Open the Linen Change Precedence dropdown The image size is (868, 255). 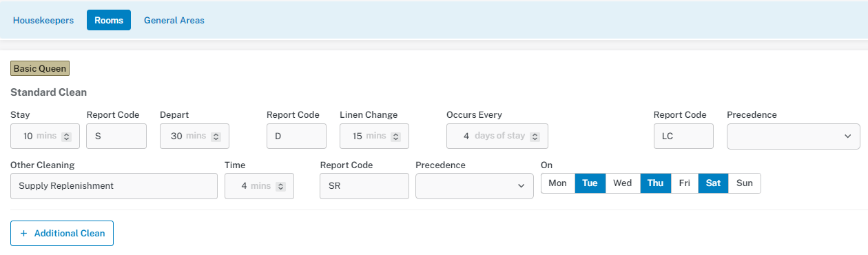coord(794,136)
